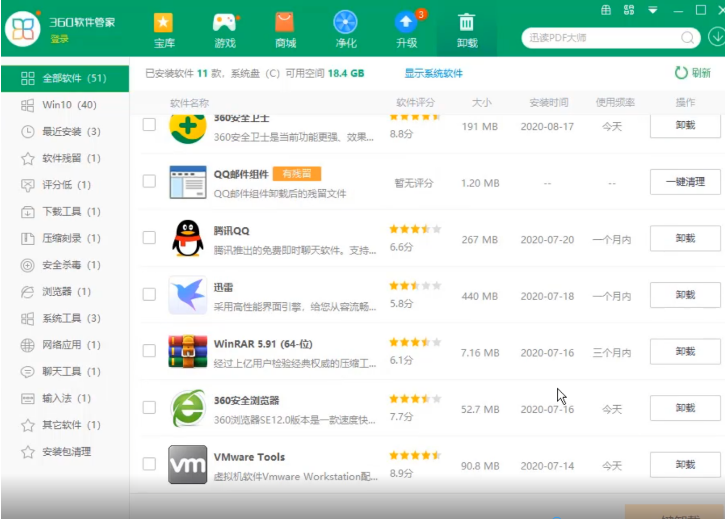The width and height of the screenshot is (725, 519).
Task: Sort list by 软件评分 column header
Action: click(417, 103)
